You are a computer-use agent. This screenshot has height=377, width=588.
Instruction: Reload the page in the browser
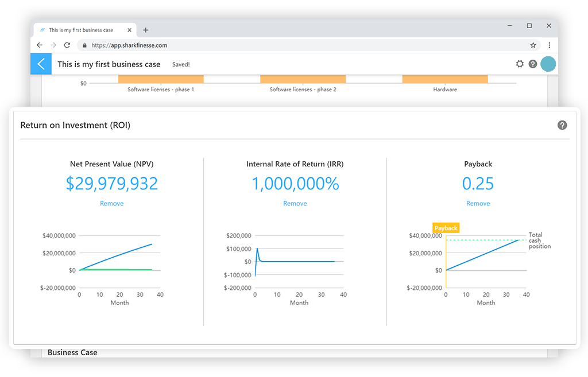[x=67, y=45]
